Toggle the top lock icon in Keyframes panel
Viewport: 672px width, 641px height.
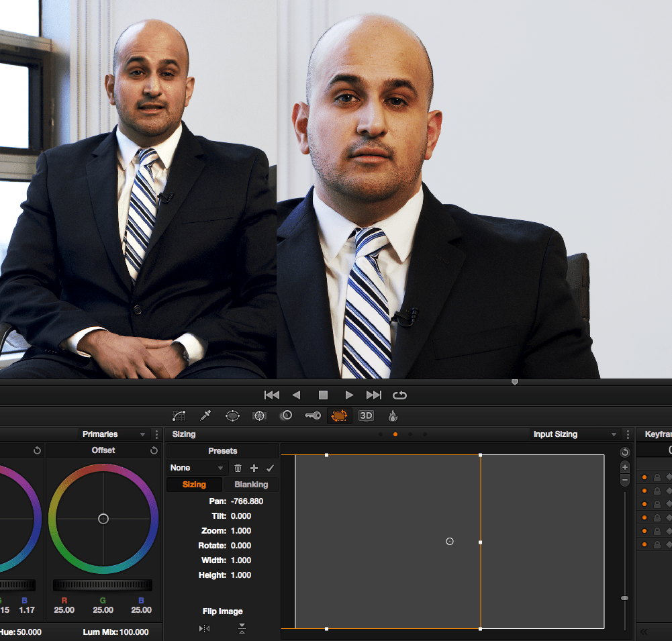click(x=657, y=478)
